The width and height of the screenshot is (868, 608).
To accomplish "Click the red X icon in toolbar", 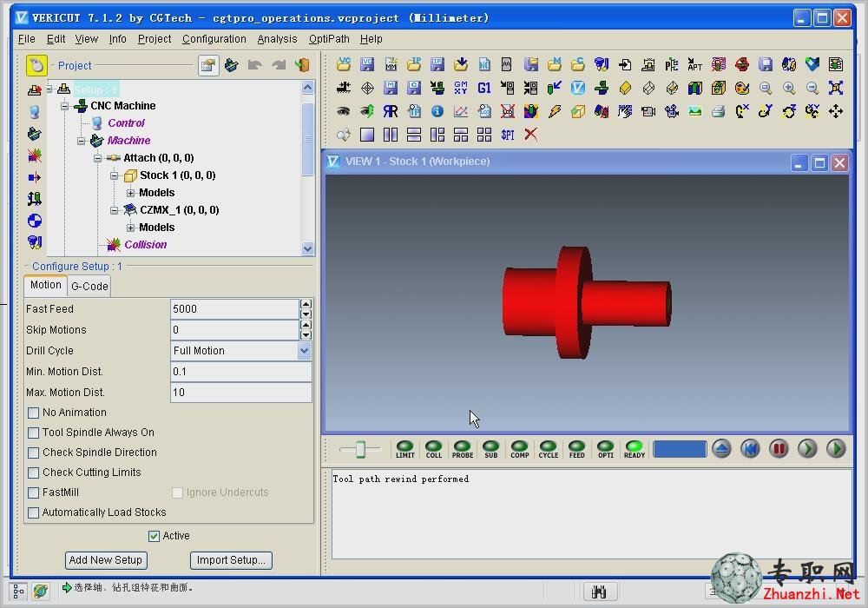I will pyautogui.click(x=531, y=135).
